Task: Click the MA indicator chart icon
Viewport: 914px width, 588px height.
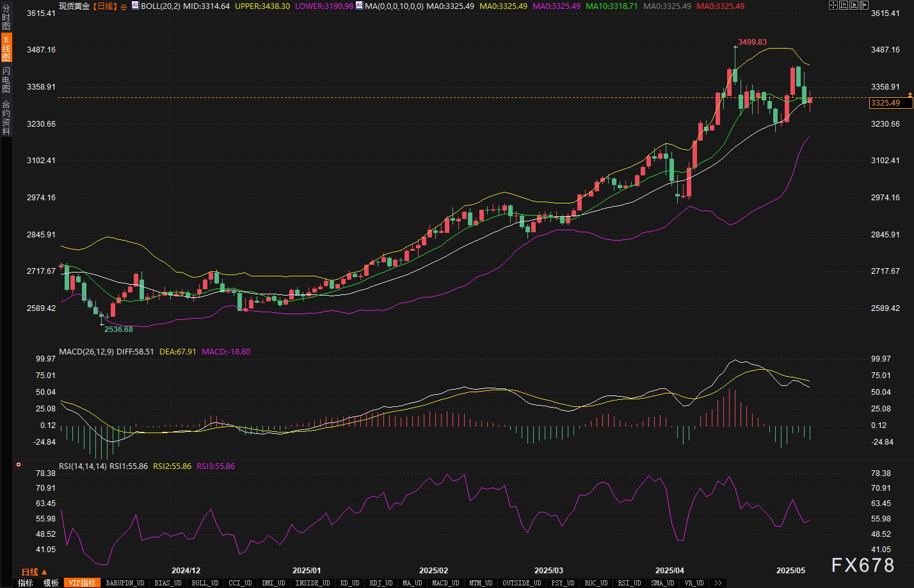Action: (x=359, y=6)
